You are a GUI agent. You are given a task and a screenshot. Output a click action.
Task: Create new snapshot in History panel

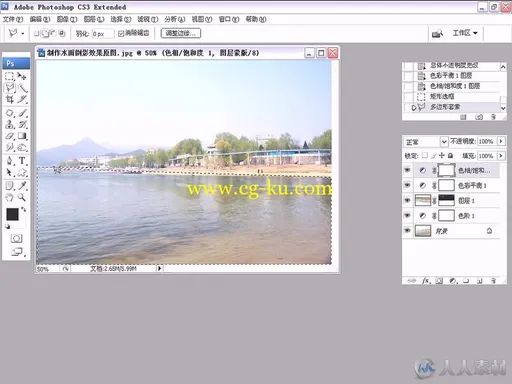click(x=479, y=117)
